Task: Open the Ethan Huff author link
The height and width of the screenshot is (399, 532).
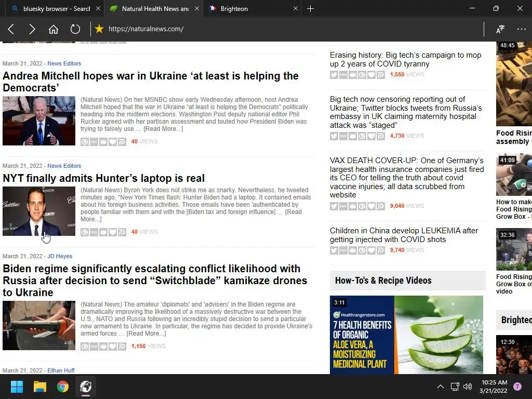Action: [61, 370]
